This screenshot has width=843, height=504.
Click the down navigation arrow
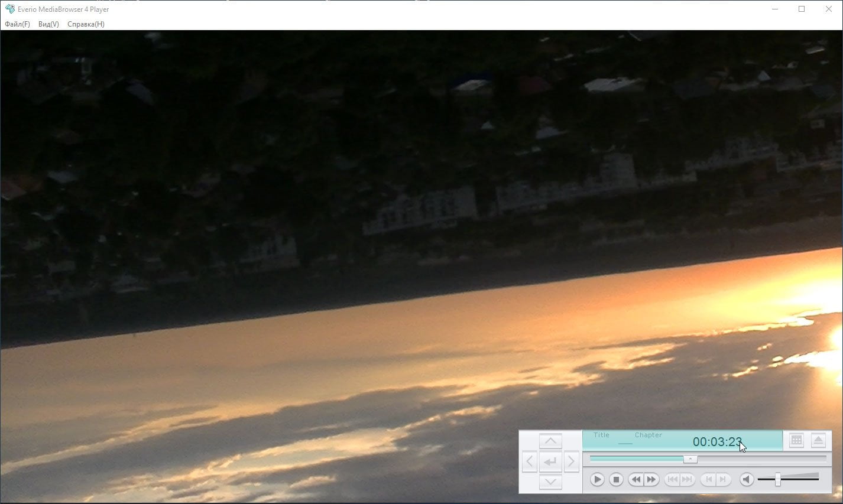550,482
